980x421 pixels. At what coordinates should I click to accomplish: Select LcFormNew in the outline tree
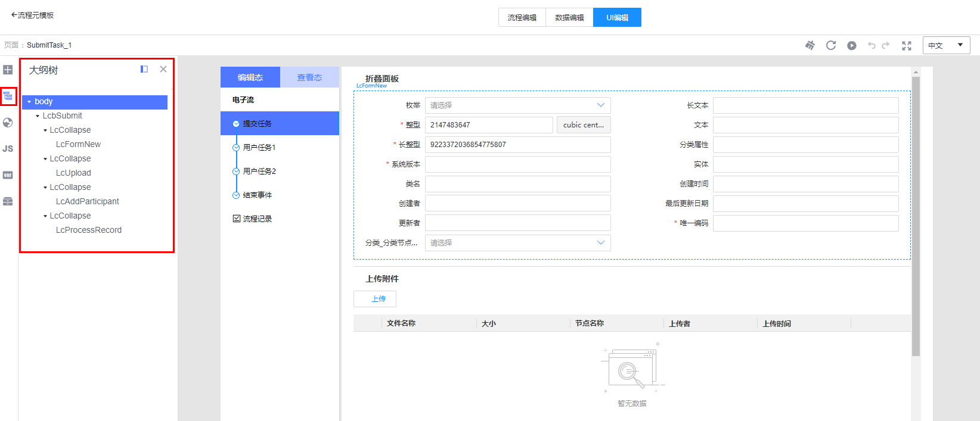click(78, 144)
